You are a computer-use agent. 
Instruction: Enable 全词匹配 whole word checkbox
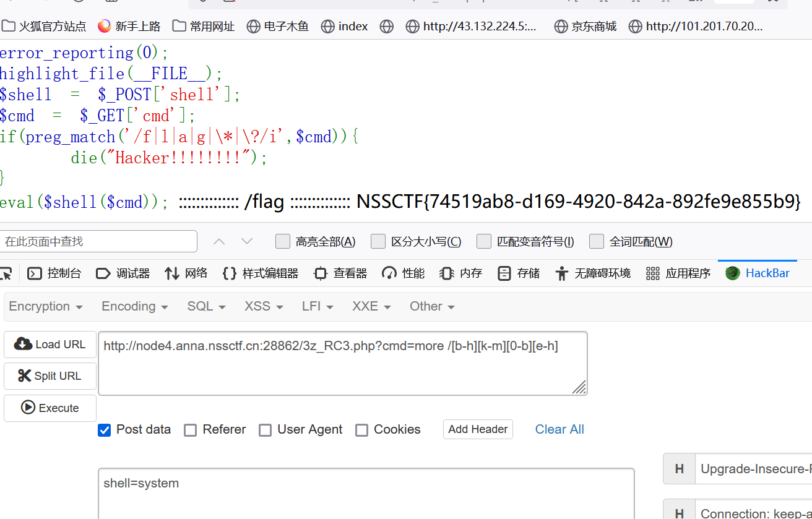(597, 241)
